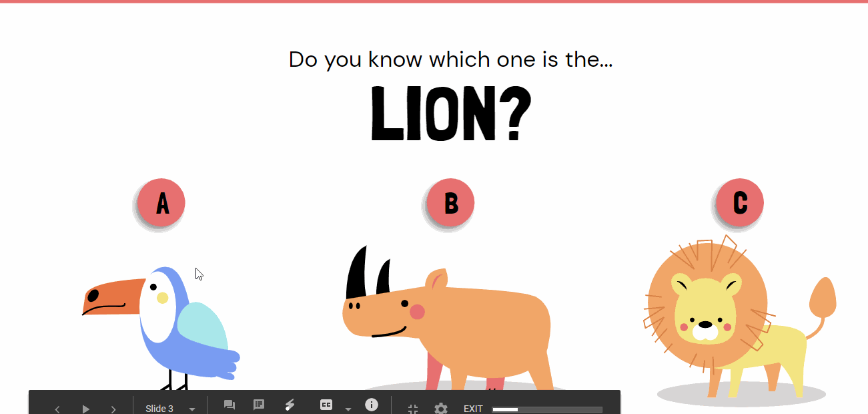Viewport: 868px width, 414px height.
Task: Advance to the next slide arrow
Action: coord(113,409)
